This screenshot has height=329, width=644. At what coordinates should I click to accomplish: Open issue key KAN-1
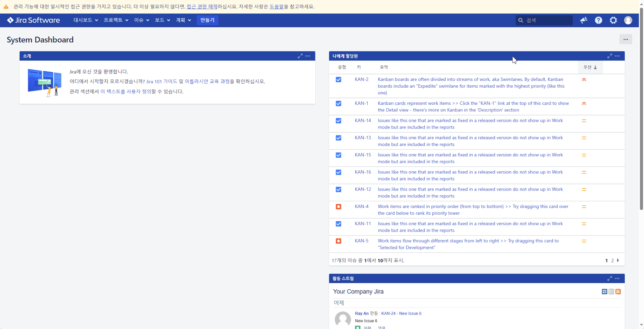[361, 103]
